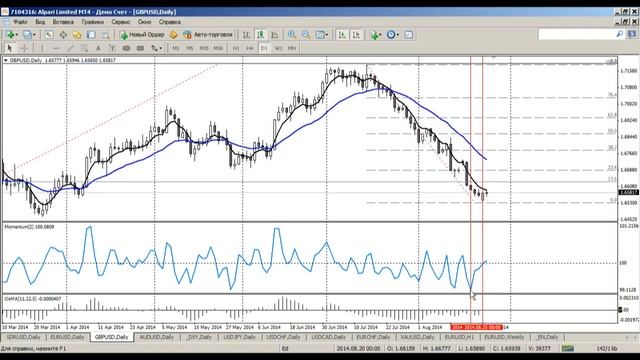Switch to H4 timeframe
Screen dimensions: 640x360
click(x=250, y=48)
